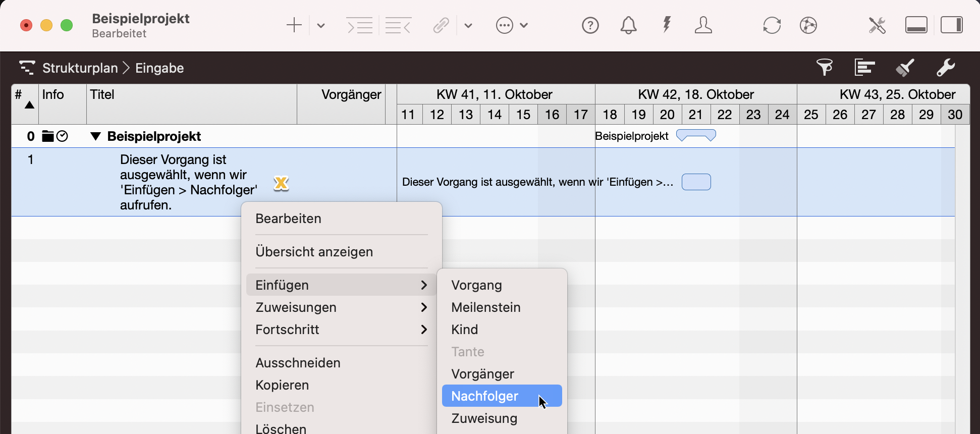980x434 pixels.
Task: Click the link tasks paperclip icon
Action: (441, 25)
